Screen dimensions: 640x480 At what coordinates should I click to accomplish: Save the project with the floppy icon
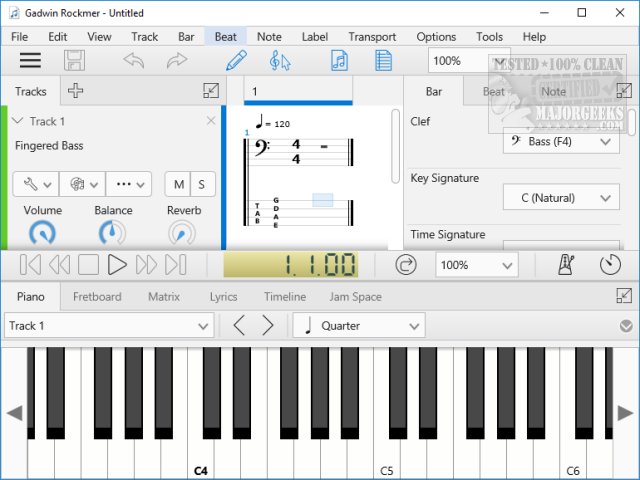[x=74, y=60]
